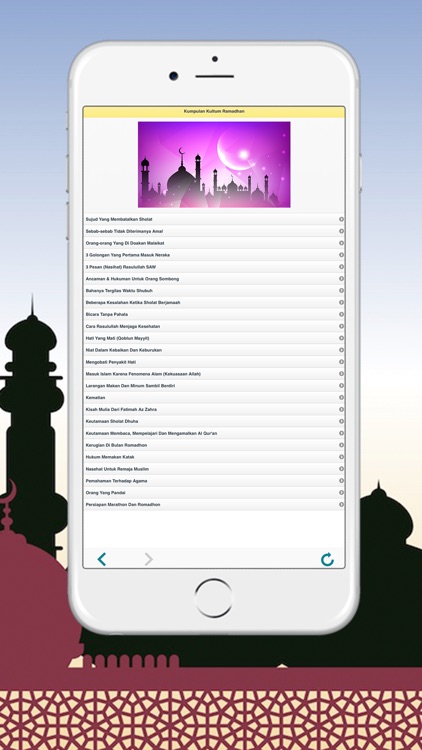
Task: Choose Masuk Islam Karena Fenomena Alam
Action: pyautogui.click(x=214, y=374)
